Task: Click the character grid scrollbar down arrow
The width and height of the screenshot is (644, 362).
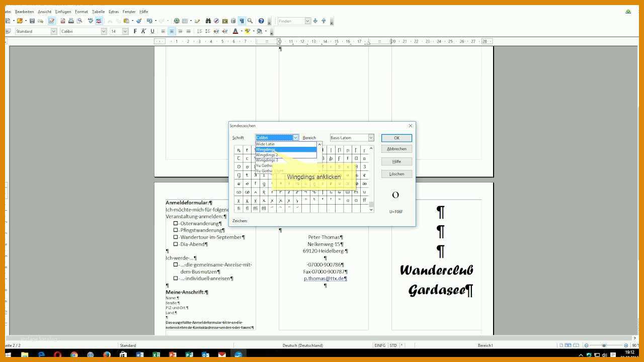Action: pyautogui.click(x=371, y=210)
